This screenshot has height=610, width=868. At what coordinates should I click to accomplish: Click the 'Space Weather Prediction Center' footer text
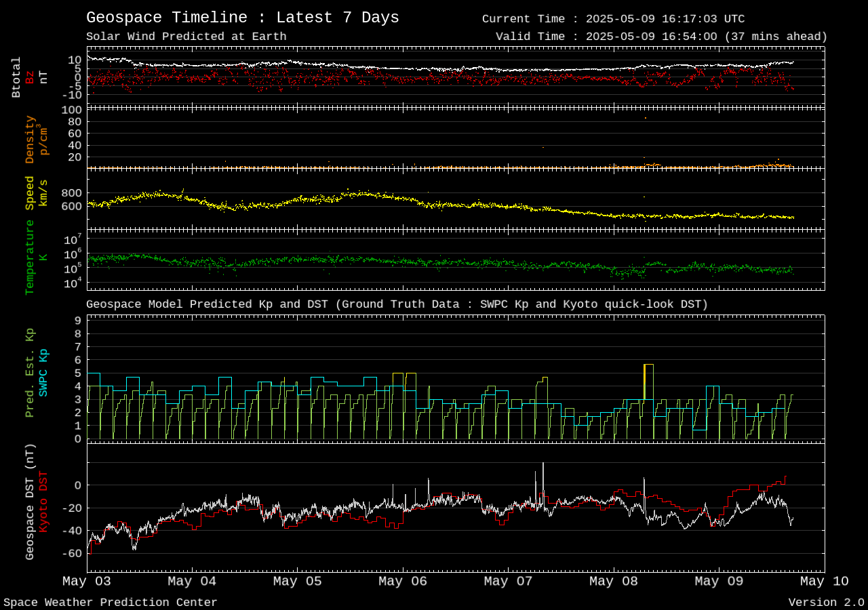pyautogui.click(x=111, y=603)
